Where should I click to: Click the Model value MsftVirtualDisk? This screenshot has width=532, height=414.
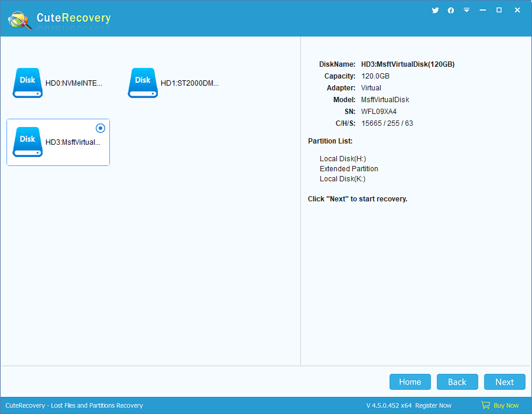click(385, 100)
